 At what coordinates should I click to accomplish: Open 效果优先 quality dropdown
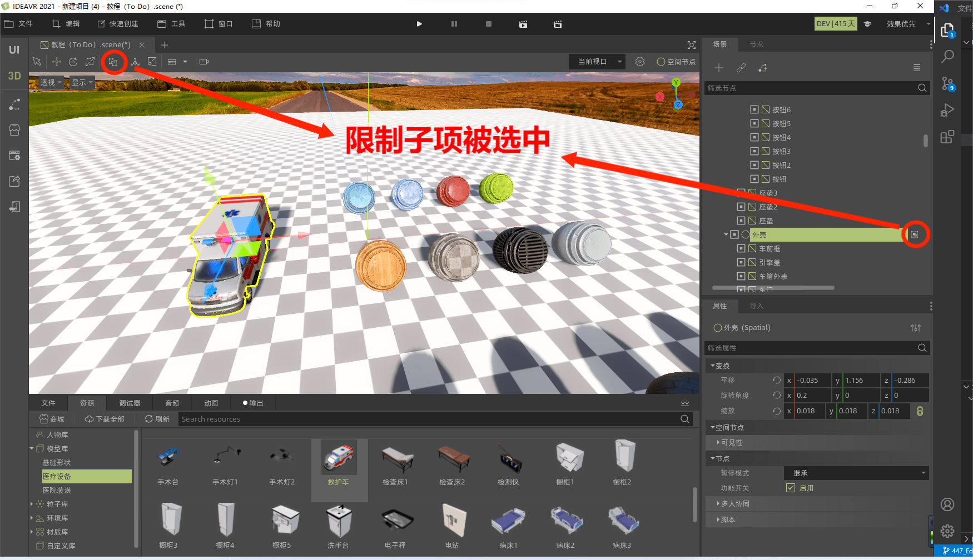(907, 24)
